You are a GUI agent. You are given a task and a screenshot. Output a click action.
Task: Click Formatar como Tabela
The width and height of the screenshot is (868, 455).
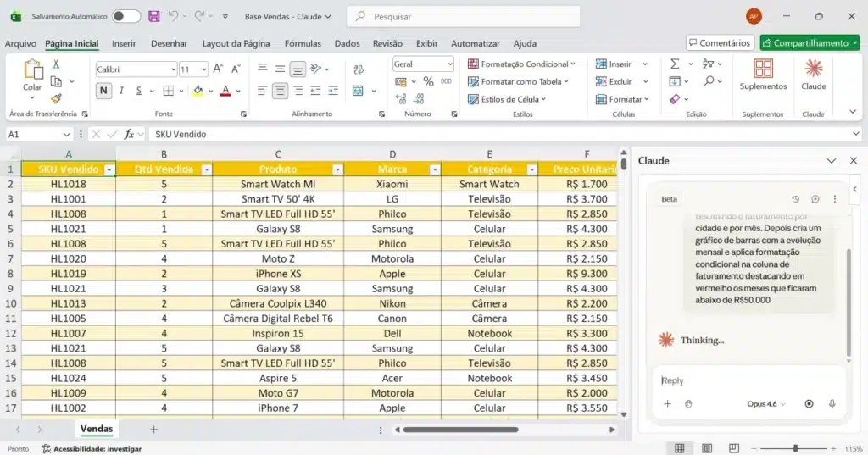coord(518,82)
